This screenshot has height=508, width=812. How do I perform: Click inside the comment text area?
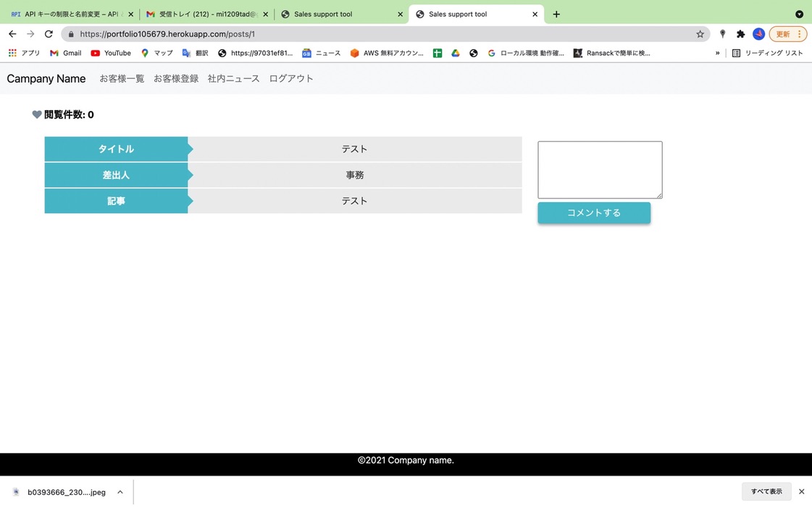point(600,170)
